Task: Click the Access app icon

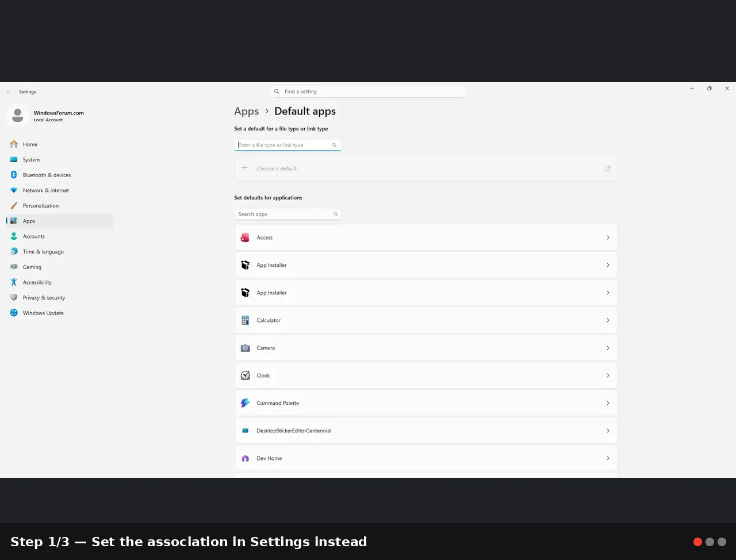Action: 246,237
